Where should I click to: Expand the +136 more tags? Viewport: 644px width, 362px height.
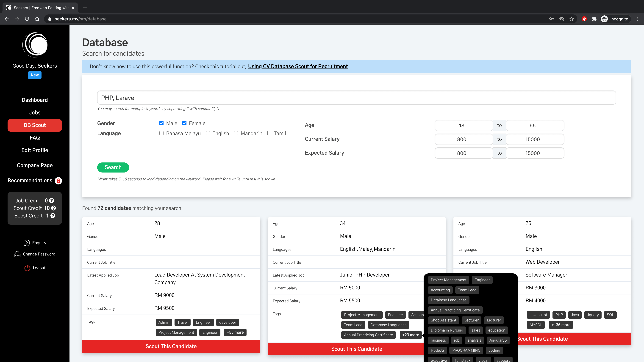click(561, 325)
